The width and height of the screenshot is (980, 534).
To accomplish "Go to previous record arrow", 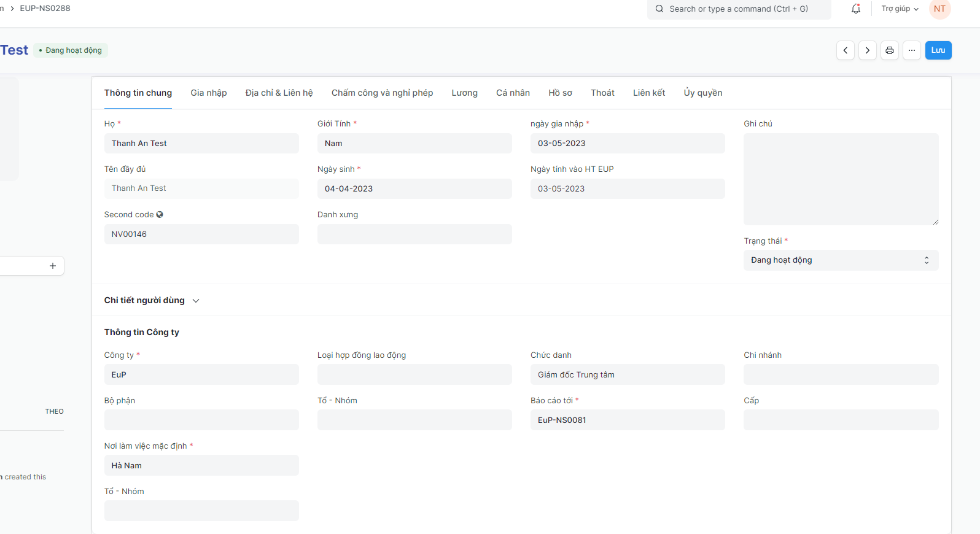I will [846, 50].
